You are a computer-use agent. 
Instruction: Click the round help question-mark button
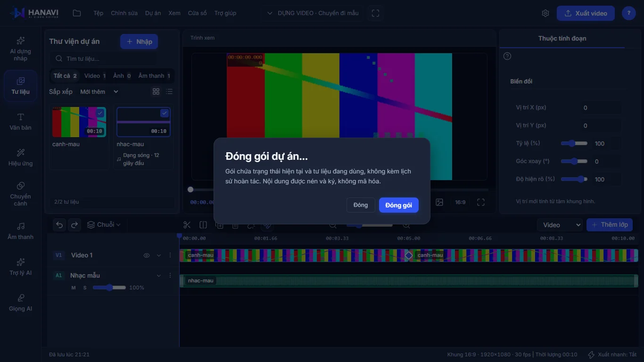tap(628, 13)
